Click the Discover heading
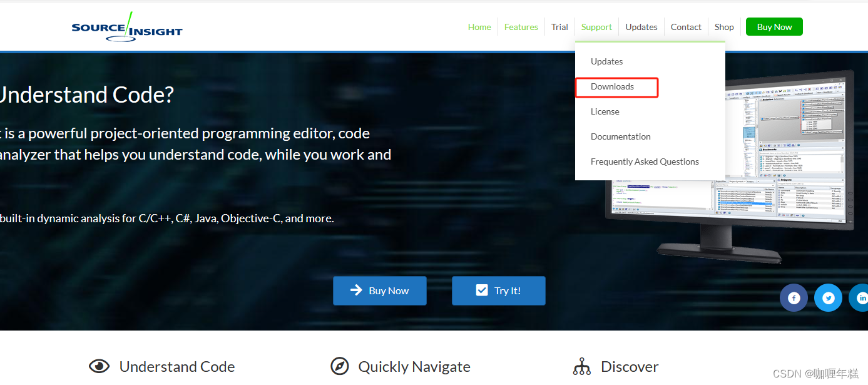 630,366
